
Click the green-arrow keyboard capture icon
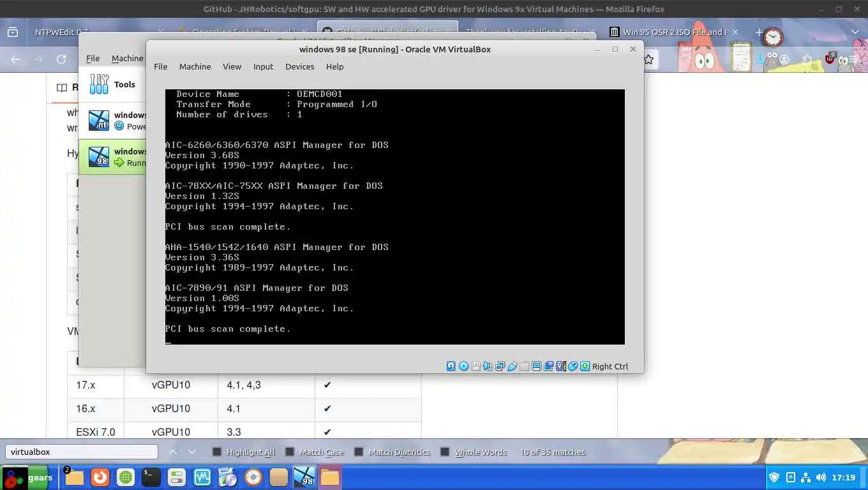[x=585, y=366]
